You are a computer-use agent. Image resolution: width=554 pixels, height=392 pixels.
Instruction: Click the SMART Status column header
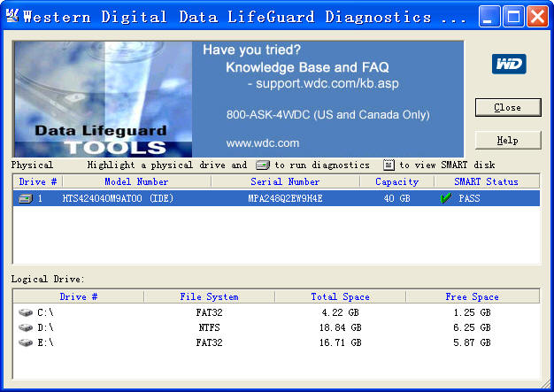point(486,181)
